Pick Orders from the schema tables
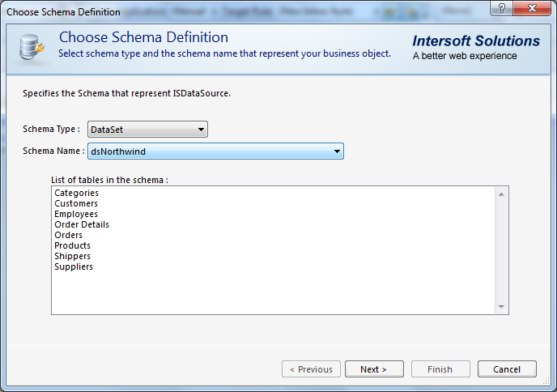This screenshot has width=557, height=392. pyautogui.click(x=68, y=235)
